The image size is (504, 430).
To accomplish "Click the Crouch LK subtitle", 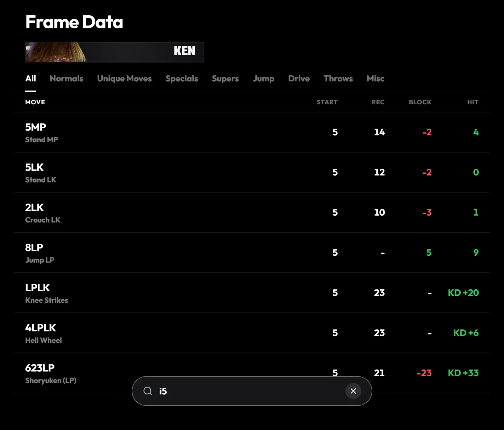I will [x=43, y=220].
